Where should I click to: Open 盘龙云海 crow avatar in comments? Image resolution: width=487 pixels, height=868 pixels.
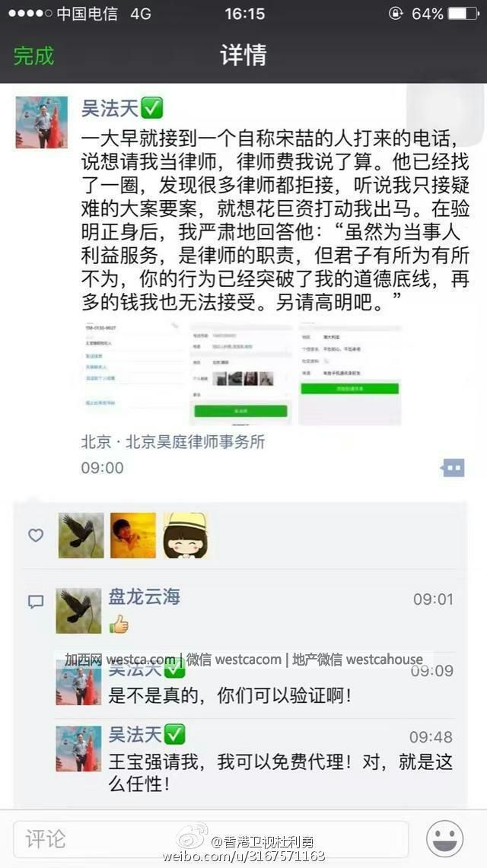coord(78,611)
